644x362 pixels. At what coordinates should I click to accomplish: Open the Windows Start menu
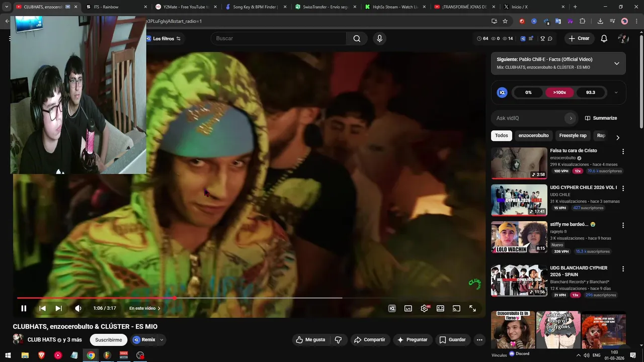[x=8, y=355]
